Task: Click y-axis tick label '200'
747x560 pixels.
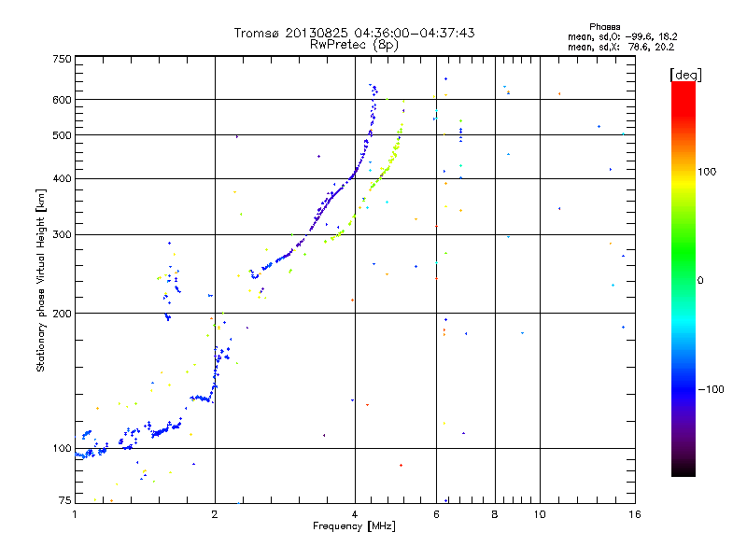Action: 62,314
